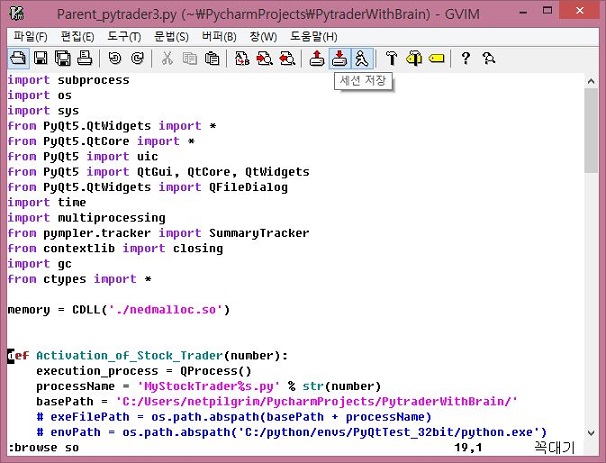Click the scrollbar up arrow

coord(591,81)
